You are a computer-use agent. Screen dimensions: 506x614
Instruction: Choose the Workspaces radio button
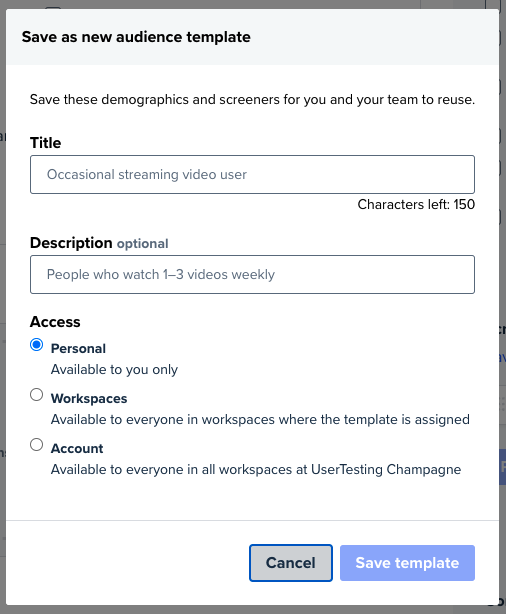point(36,394)
